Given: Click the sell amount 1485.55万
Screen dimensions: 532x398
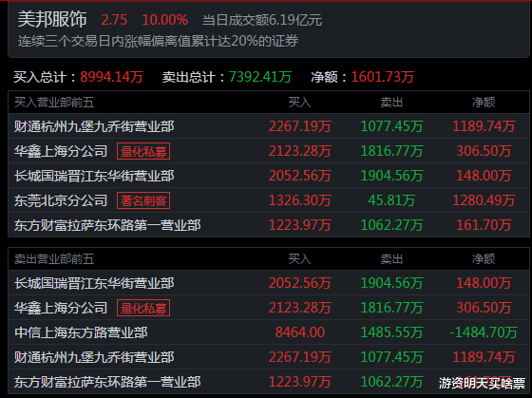Looking at the screenshot, I should (391, 332).
